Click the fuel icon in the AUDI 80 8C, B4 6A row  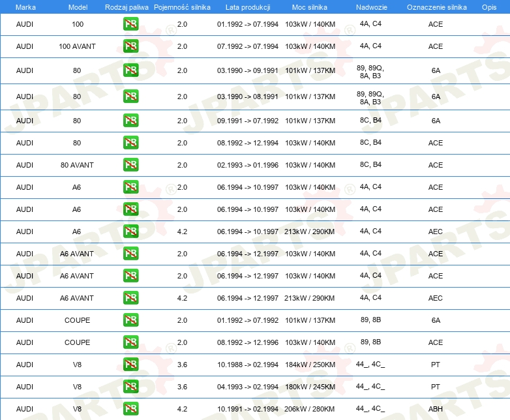(x=130, y=121)
